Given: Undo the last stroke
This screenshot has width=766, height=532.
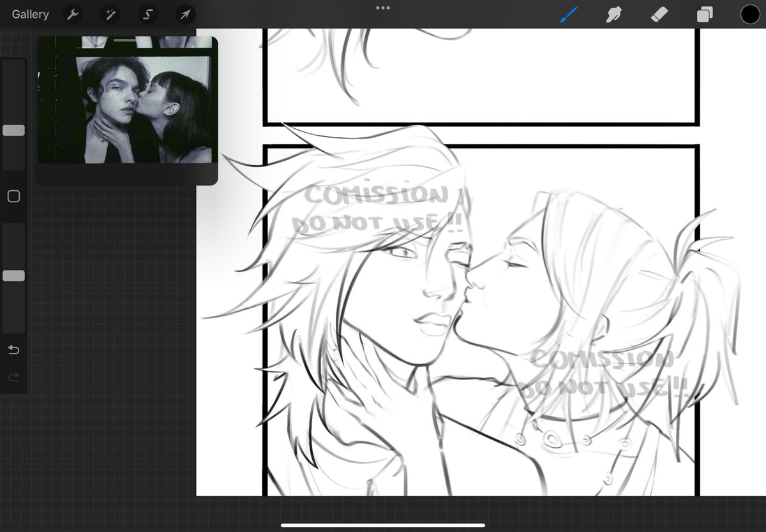Looking at the screenshot, I should pyautogui.click(x=13, y=350).
